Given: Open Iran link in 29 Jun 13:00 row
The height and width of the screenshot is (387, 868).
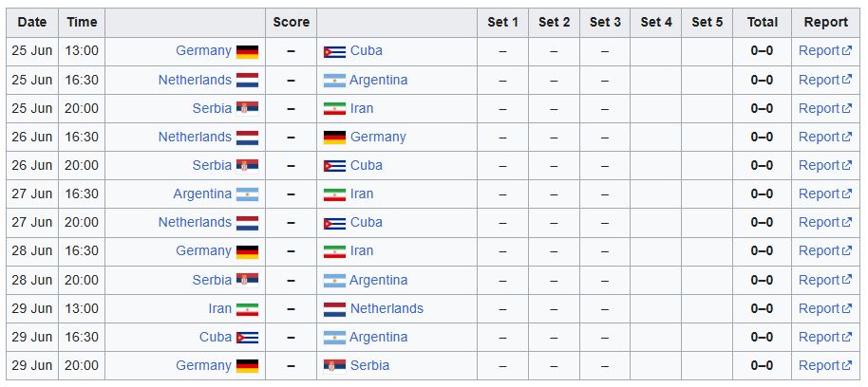Looking at the screenshot, I should pyautogui.click(x=219, y=308).
